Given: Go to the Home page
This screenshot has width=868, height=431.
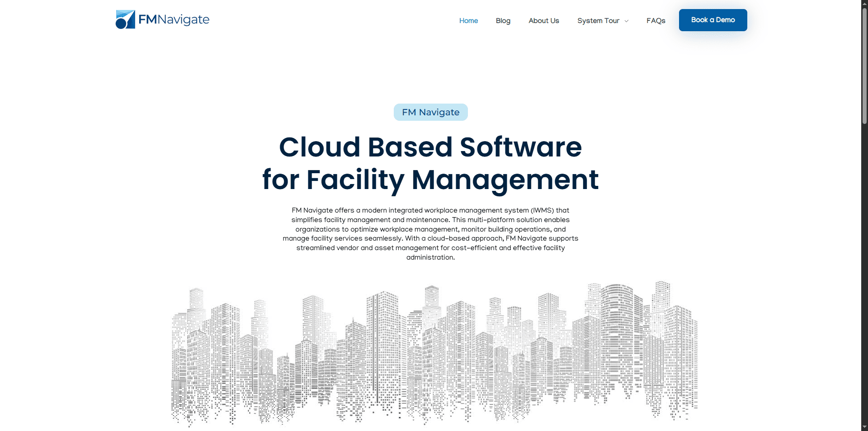Looking at the screenshot, I should pos(468,21).
